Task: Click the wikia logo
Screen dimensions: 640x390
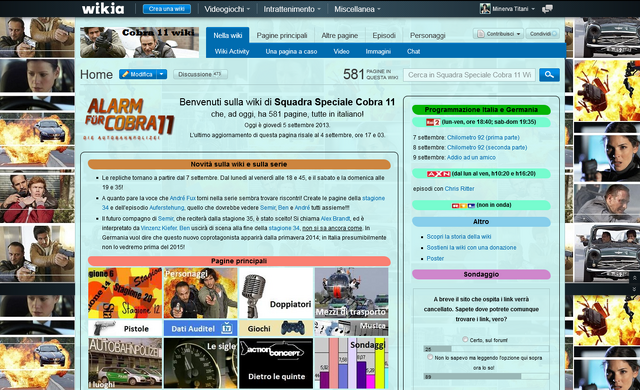Action: (x=103, y=9)
